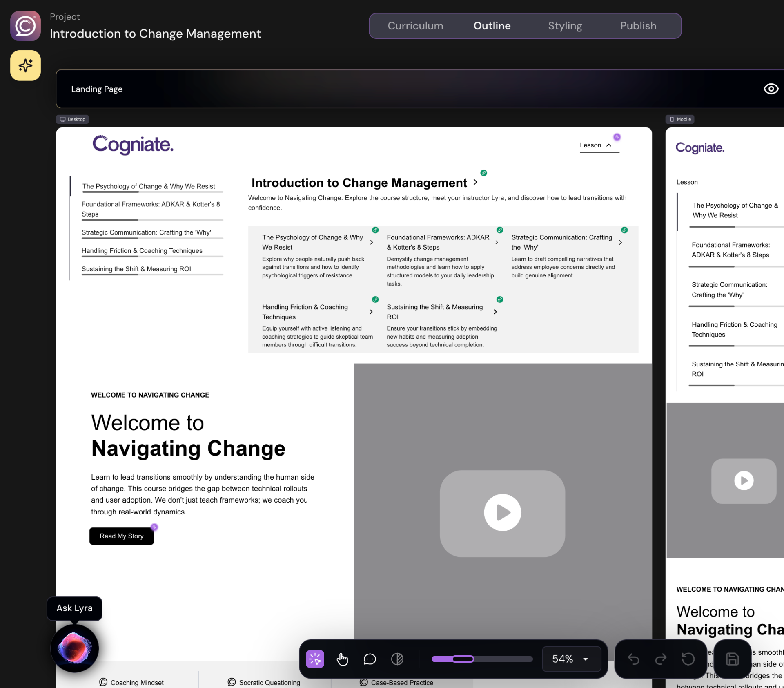Switch to Desktop preview badge
This screenshot has width=784, height=688.
[73, 119]
